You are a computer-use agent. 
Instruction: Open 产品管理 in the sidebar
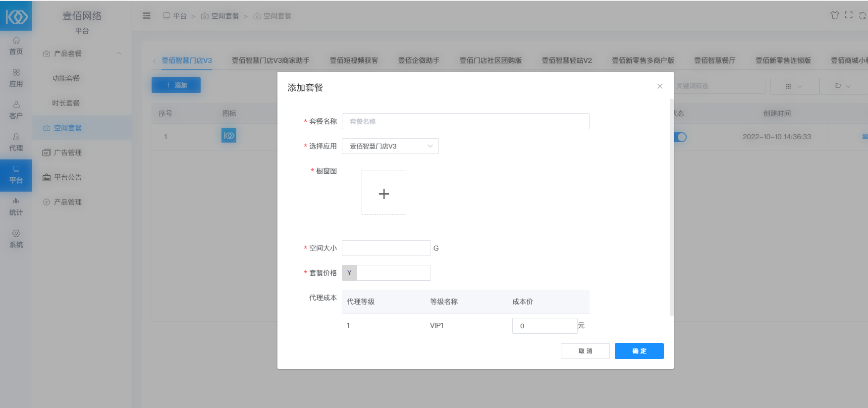click(x=68, y=202)
